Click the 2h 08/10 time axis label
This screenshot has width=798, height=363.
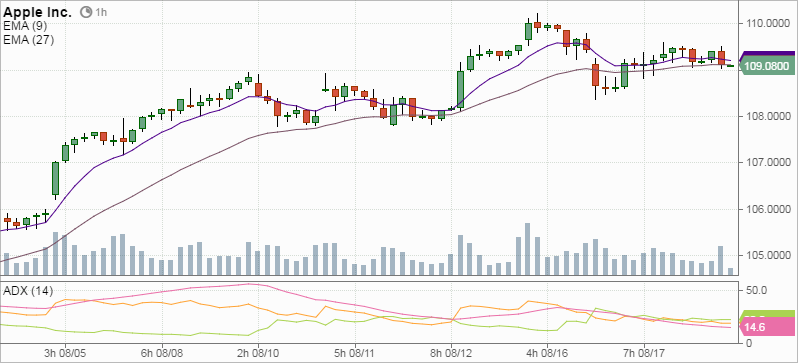(258, 352)
